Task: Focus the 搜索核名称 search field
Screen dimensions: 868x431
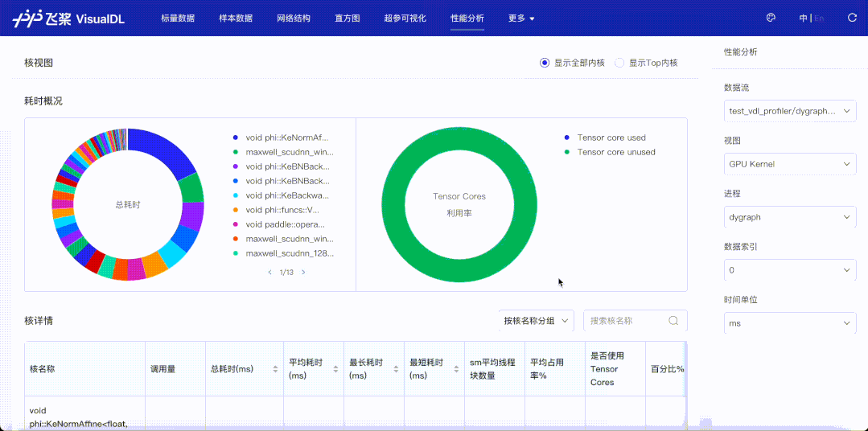Action: pyautogui.click(x=626, y=321)
